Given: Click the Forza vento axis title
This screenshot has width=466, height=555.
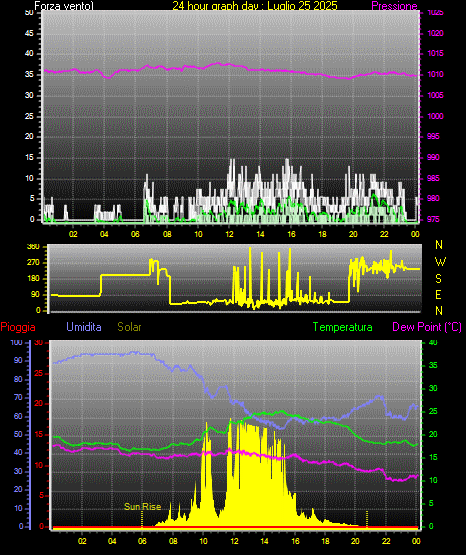Looking at the screenshot, I should pyautogui.click(x=64, y=6).
